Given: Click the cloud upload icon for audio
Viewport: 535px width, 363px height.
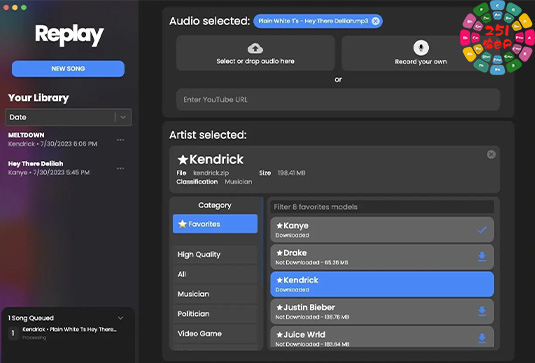Looking at the screenshot, I should coord(255,48).
